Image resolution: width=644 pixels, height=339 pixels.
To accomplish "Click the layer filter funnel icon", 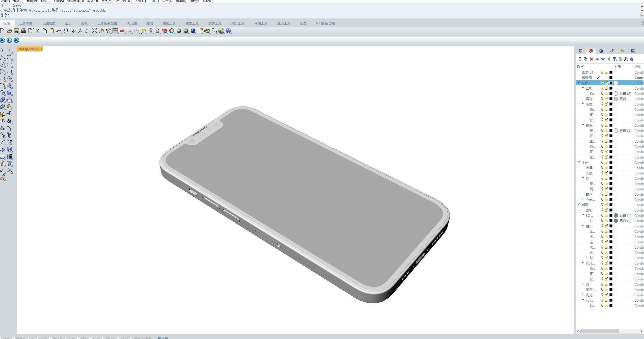I will 614,59.
